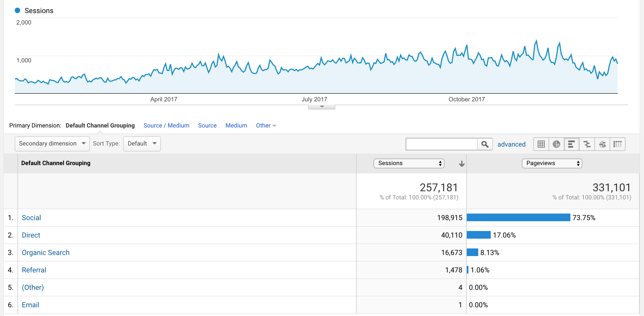The image size is (644, 316).
Task: Click the advanced filter link
Action: click(x=511, y=143)
